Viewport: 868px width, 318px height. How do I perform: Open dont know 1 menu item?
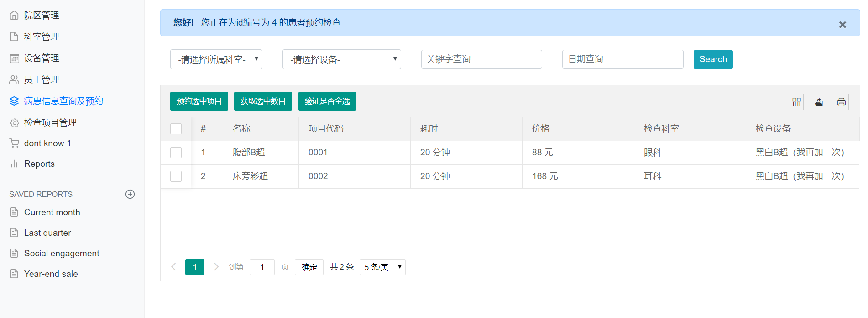pyautogui.click(x=47, y=143)
